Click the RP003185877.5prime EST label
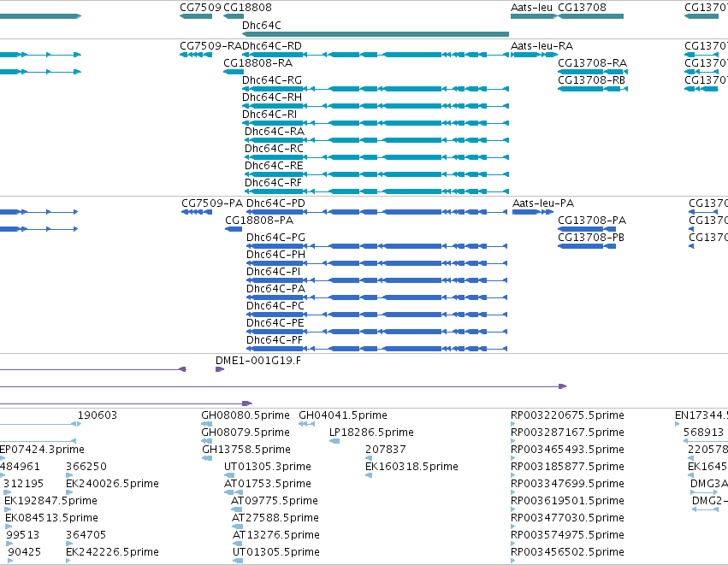 tap(567, 467)
